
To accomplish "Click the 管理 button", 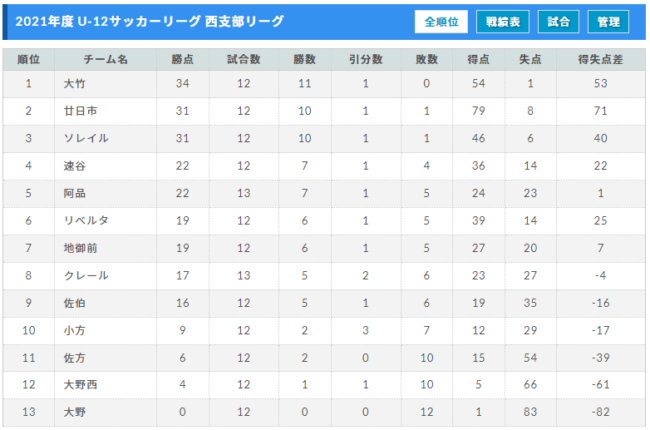I will [x=608, y=22].
